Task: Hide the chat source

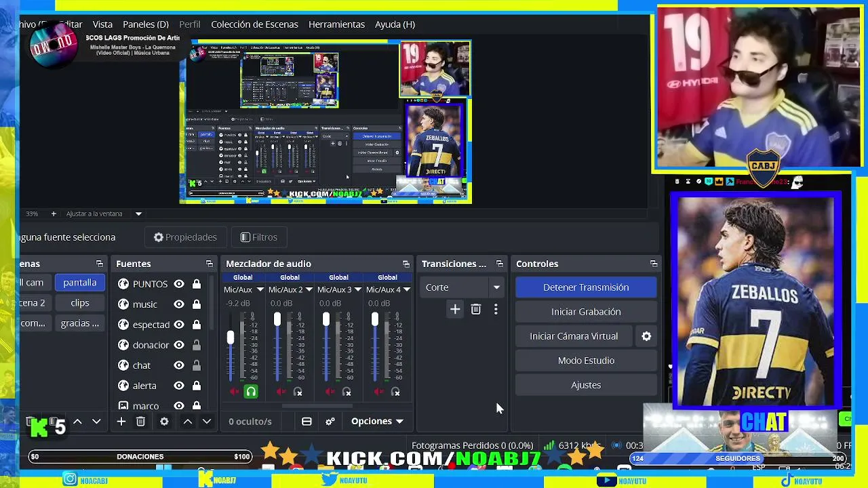Action: 179,365
